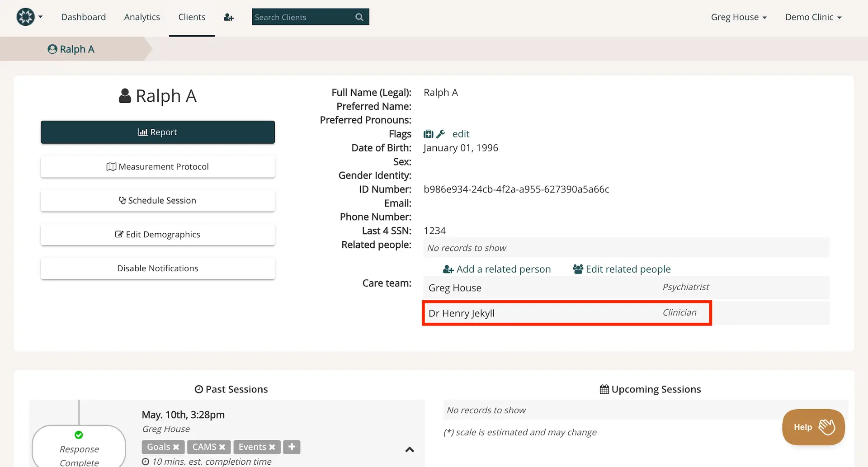Click the medical kit flag icon
This screenshot has height=467, width=868.
point(428,133)
